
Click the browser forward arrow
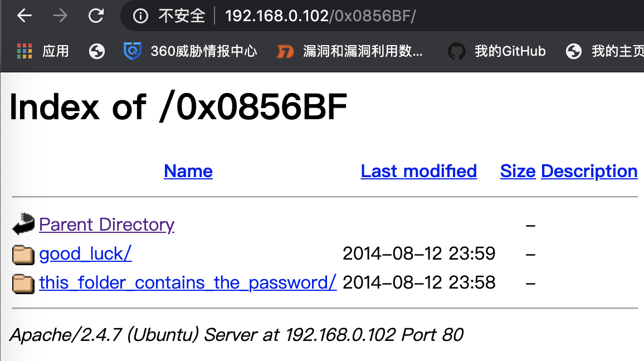60,16
